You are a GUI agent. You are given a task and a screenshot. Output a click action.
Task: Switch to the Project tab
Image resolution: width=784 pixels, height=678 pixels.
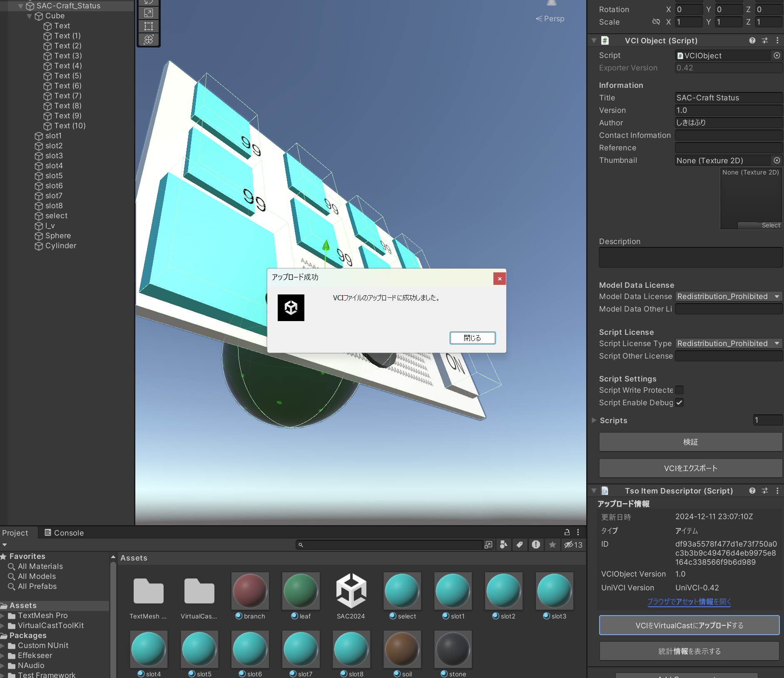[x=15, y=533]
